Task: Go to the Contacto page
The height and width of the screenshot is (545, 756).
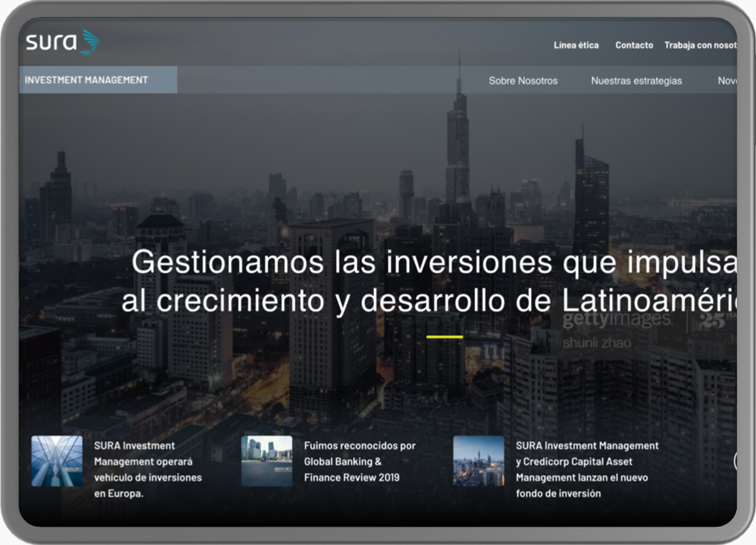Action: (x=634, y=45)
